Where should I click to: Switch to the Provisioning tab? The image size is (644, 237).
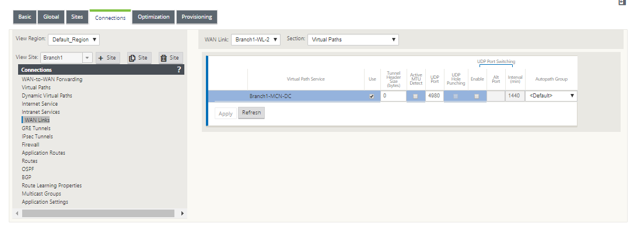coord(197,18)
